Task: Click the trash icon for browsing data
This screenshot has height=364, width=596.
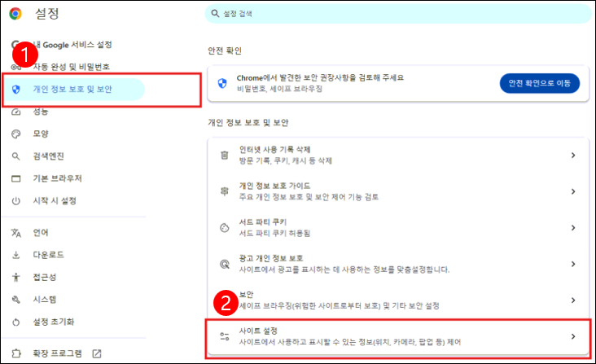Action: coord(225,155)
